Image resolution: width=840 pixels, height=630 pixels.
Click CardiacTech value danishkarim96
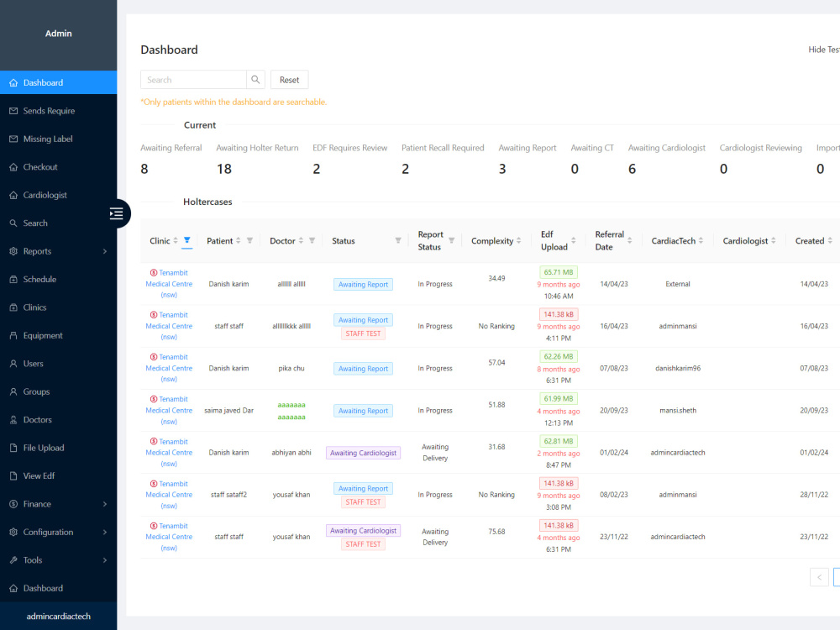[678, 368]
